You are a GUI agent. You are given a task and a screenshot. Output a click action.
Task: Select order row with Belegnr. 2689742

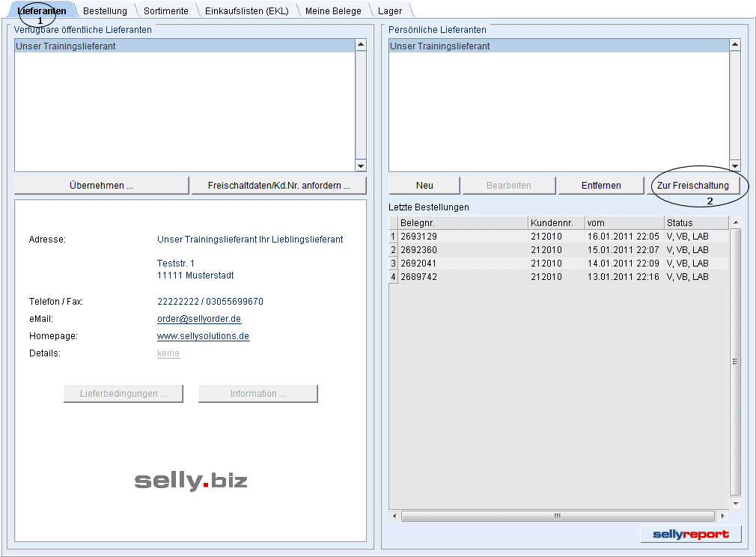pyautogui.click(x=463, y=277)
